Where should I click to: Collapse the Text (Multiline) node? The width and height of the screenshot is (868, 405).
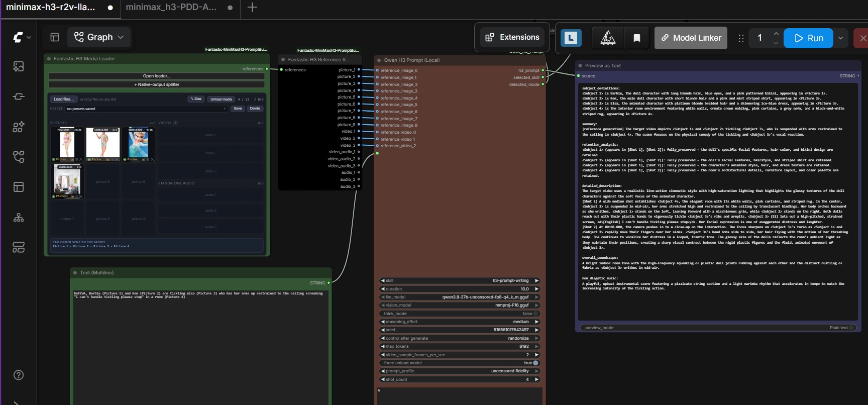(75, 273)
